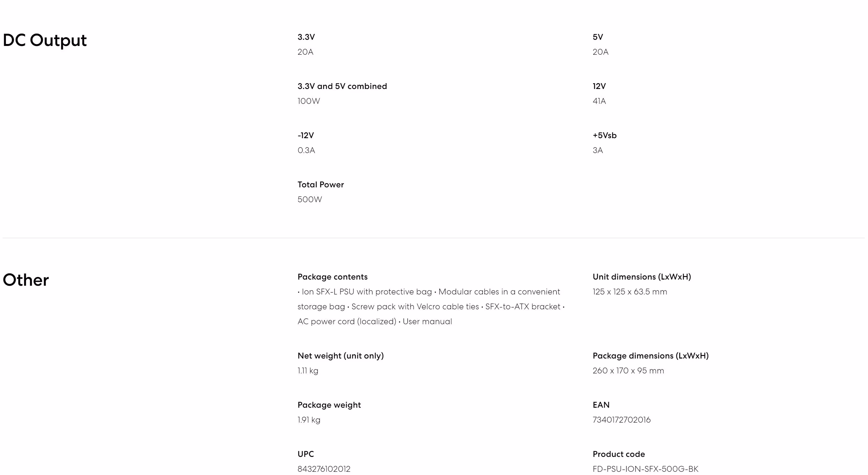Select the UPC number 843276102012
The height and width of the screenshot is (475, 868).
coord(324,469)
